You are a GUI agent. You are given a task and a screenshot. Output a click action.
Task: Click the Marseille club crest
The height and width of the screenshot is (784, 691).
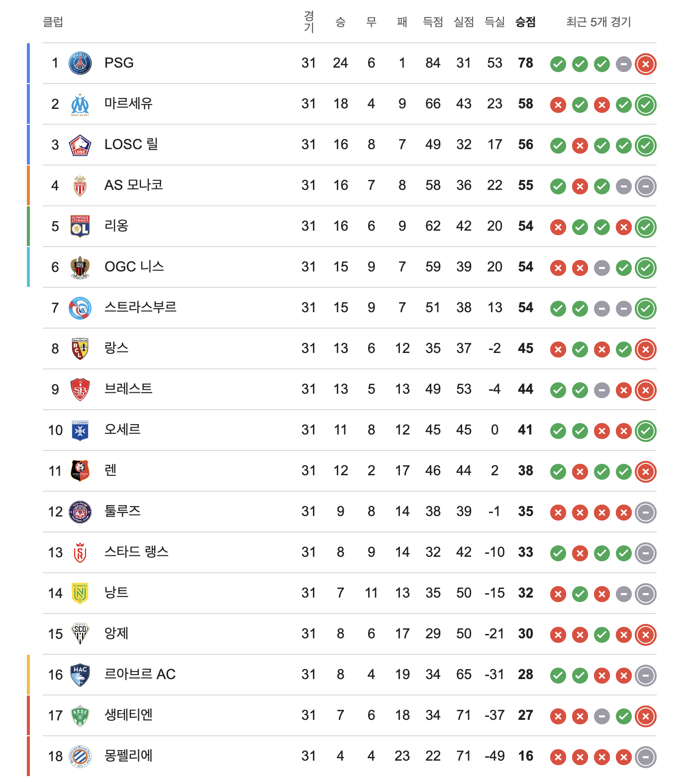pyautogui.click(x=80, y=104)
